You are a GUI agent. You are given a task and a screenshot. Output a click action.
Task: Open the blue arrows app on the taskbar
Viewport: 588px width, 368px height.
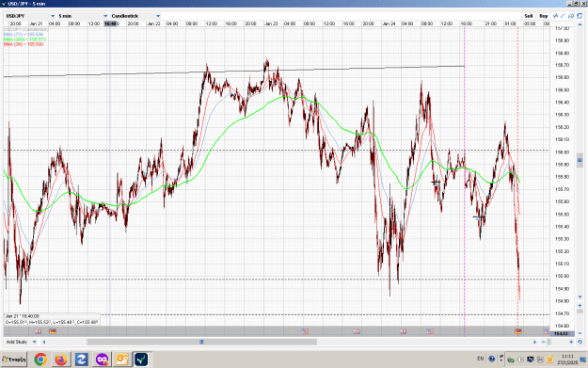click(81, 360)
